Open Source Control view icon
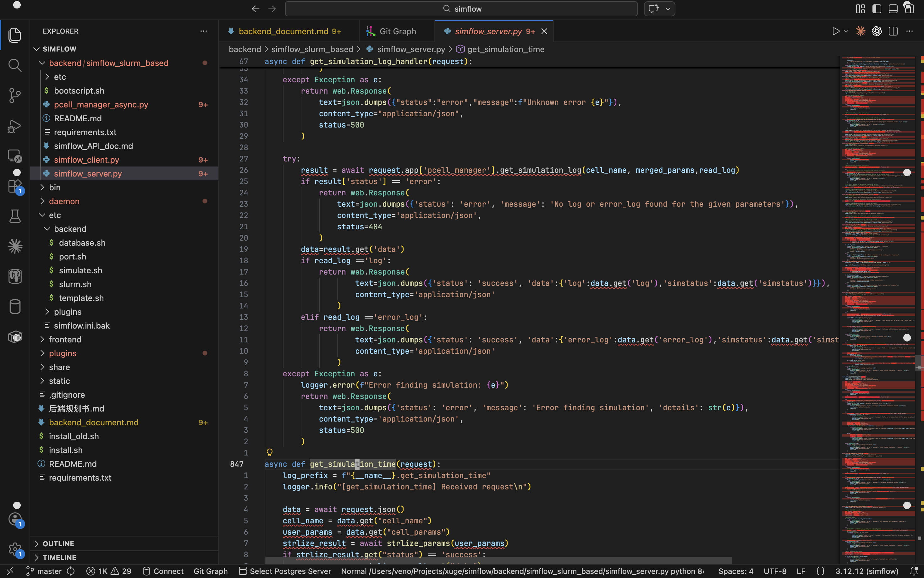The width and height of the screenshot is (924, 578). [14, 95]
